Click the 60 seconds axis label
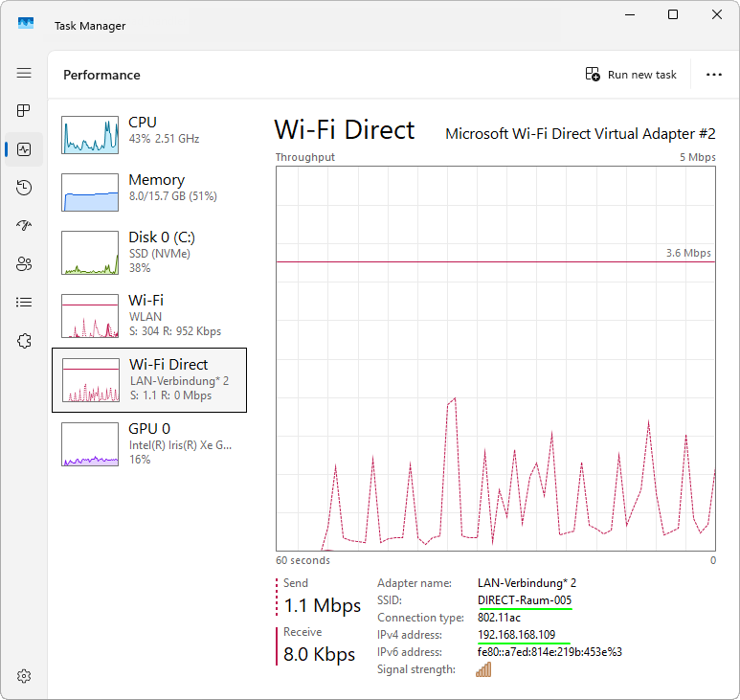The width and height of the screenshot is (740, 700). (x=303, y=560)
